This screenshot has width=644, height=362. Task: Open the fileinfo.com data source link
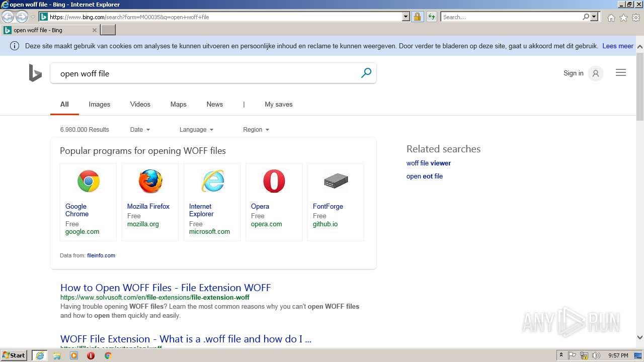101,255
